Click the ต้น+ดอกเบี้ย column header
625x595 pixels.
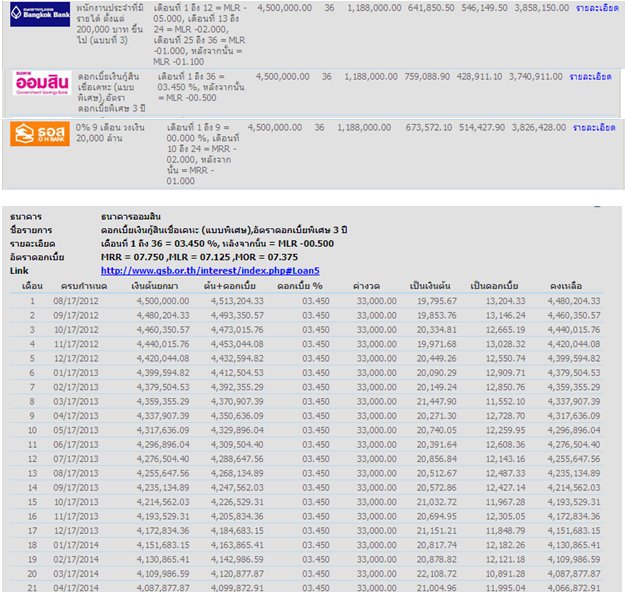click(x=230, y=286)
